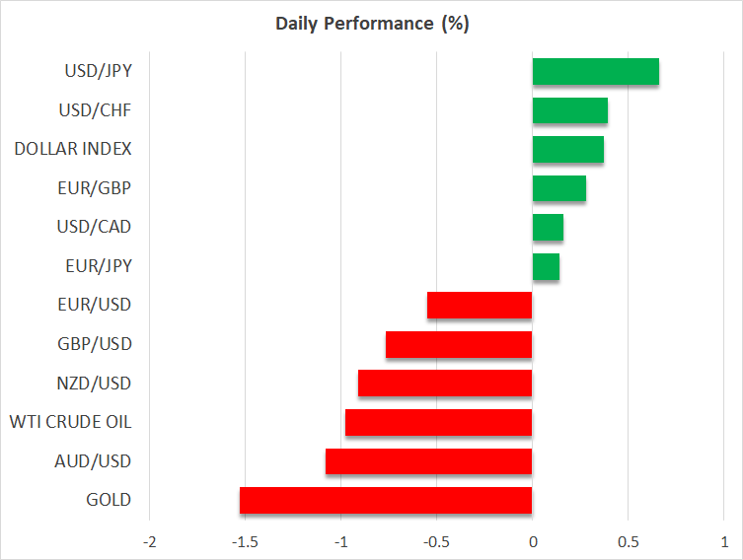Select the DOLLAR INDEX category label

(73, 150)
